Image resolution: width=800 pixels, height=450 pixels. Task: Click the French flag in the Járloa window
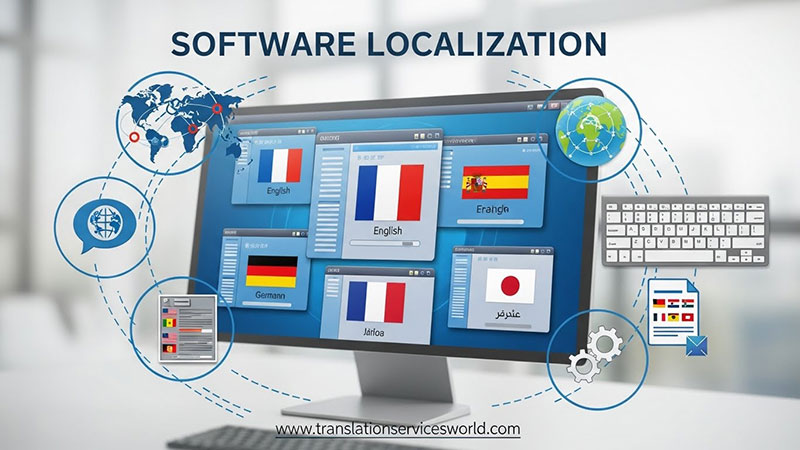pyautogui.click(x=376, y=302)
